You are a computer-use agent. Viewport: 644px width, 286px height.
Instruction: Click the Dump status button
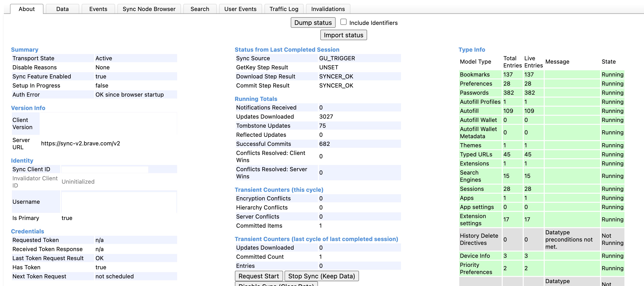[x=313, y=22]
